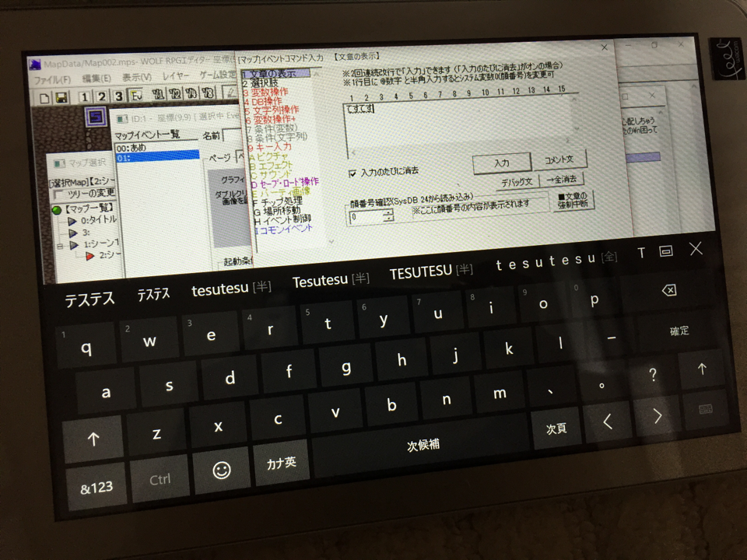Click the 1/1 zoom scale icon
The image size is (747, 560).
pyautogui.click(x=158, y=94)
